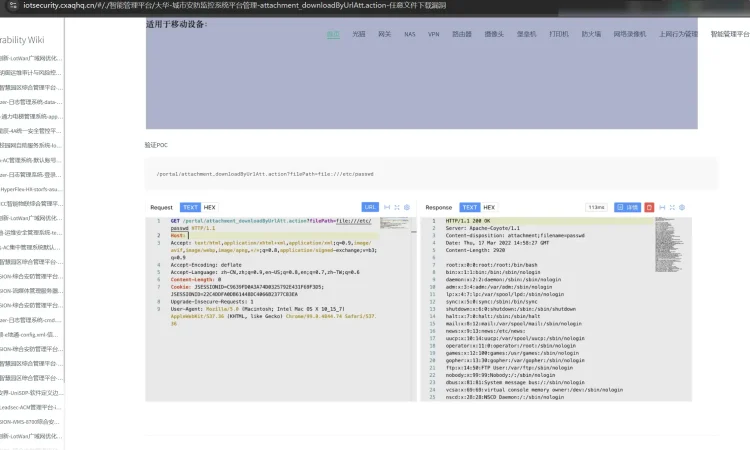Open the 光猫 nav tab
The width and height of the screenshot is (750, 450).
click(359, 34)
